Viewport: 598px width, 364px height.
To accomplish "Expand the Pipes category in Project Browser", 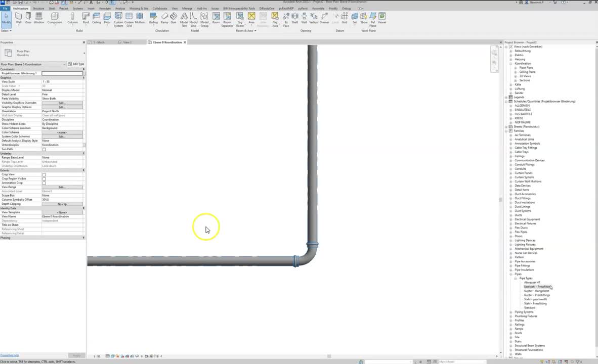I will coord(510,274).
